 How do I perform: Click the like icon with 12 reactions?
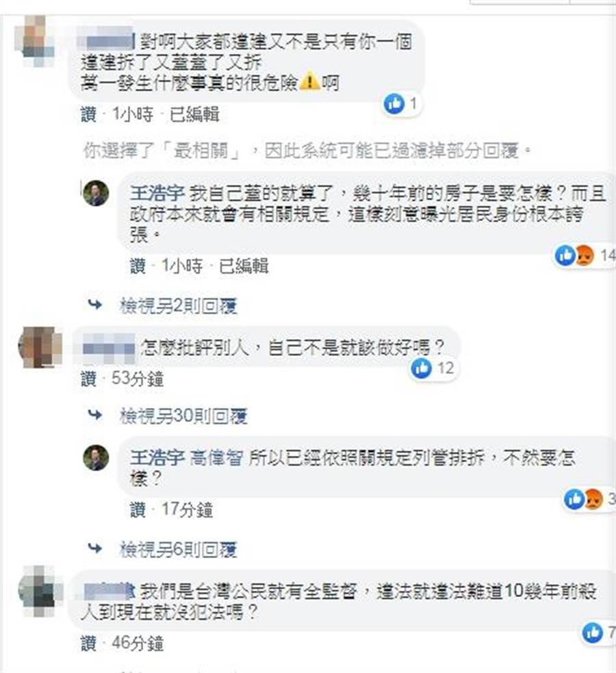(421, 368)
